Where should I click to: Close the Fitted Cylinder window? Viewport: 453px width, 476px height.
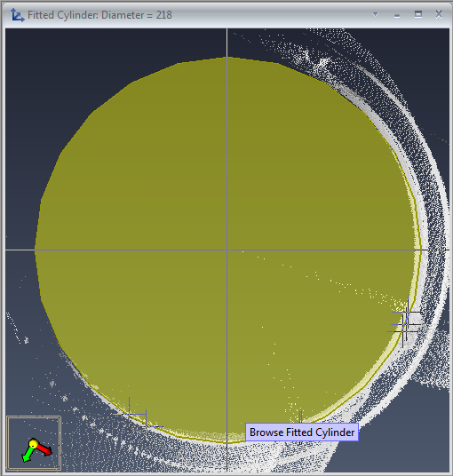pos(439,14)
